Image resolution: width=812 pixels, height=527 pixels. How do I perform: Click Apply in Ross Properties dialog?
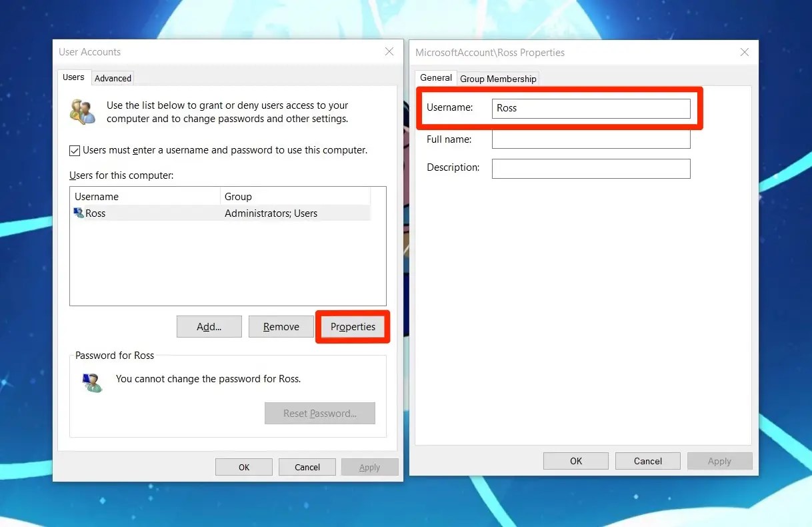point(720,461)
